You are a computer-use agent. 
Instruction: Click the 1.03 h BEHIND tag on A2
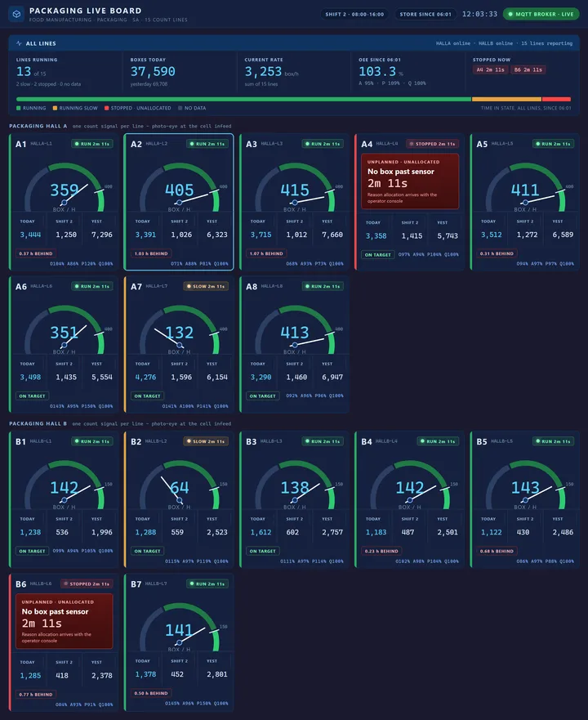pyautogui.click(x=151, y=253)
